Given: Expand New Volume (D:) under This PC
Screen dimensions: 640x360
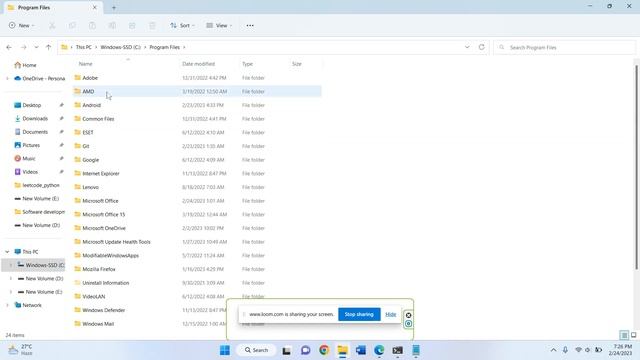Looking at the screenshot, I should pyautogui.click(x=11, y=278).
